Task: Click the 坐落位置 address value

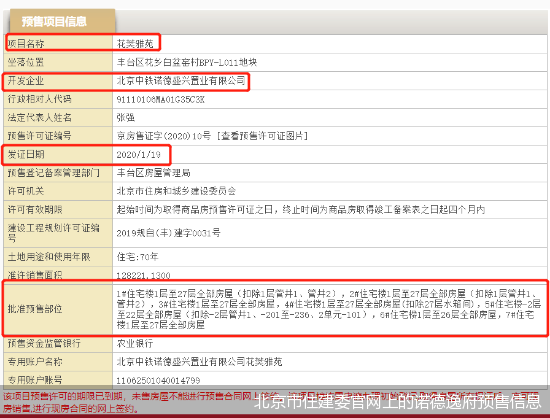Action: (x=187, y=62)
